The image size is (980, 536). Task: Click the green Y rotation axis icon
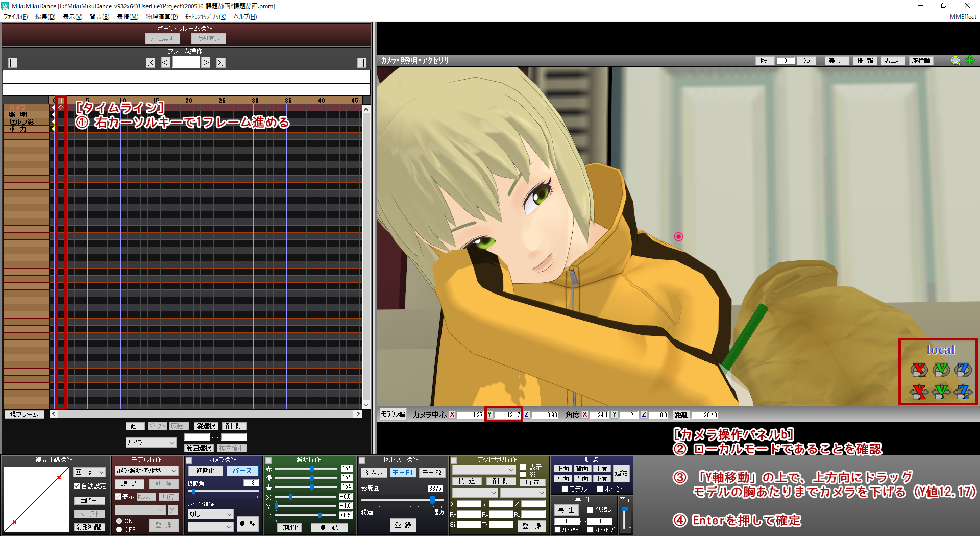point(941,369)
